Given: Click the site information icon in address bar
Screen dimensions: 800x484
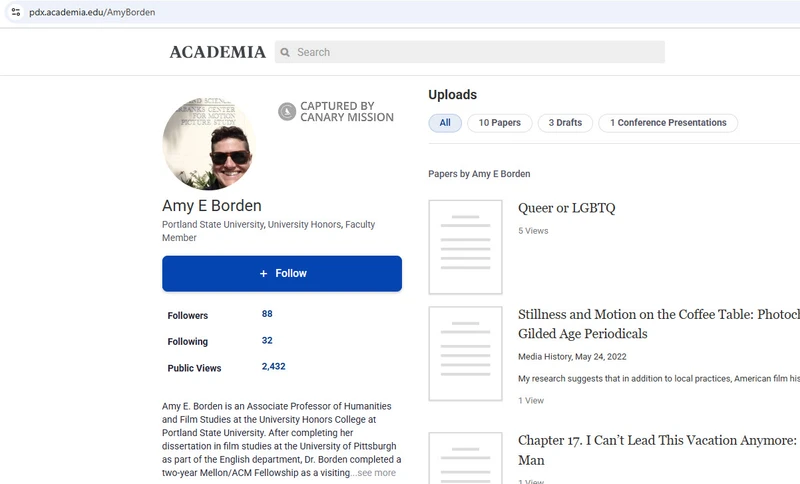Looking at the screenshot, I should 16,12.
